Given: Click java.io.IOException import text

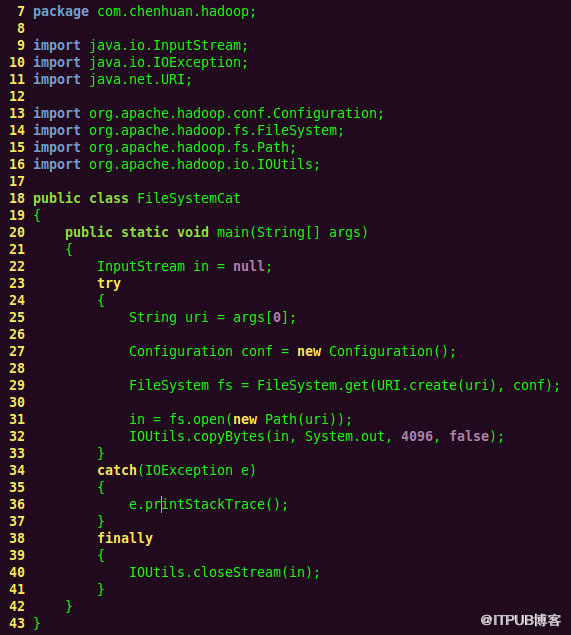Looking at the screenshot, I should (x=165, y=62).
